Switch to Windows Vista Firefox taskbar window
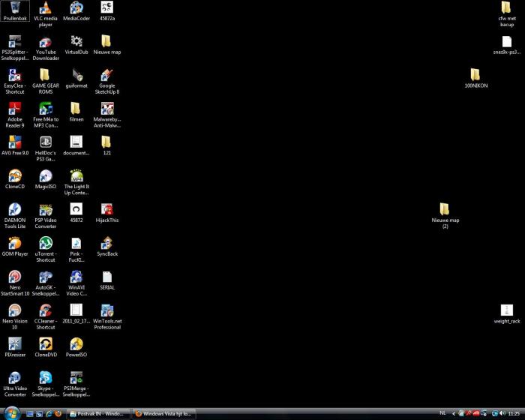 [x=163, y=413]
